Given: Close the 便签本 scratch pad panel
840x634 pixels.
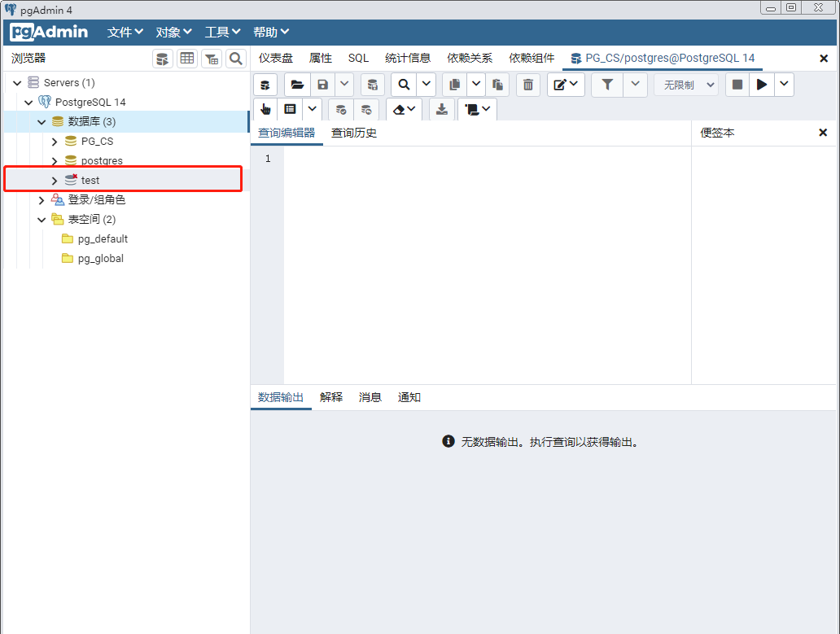Looking at the screenshot, I should 823,133.
